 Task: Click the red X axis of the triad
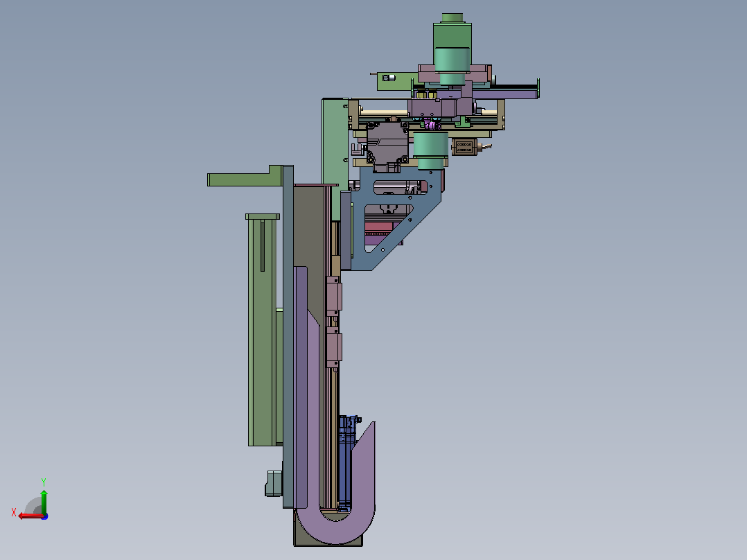(30, 516)
